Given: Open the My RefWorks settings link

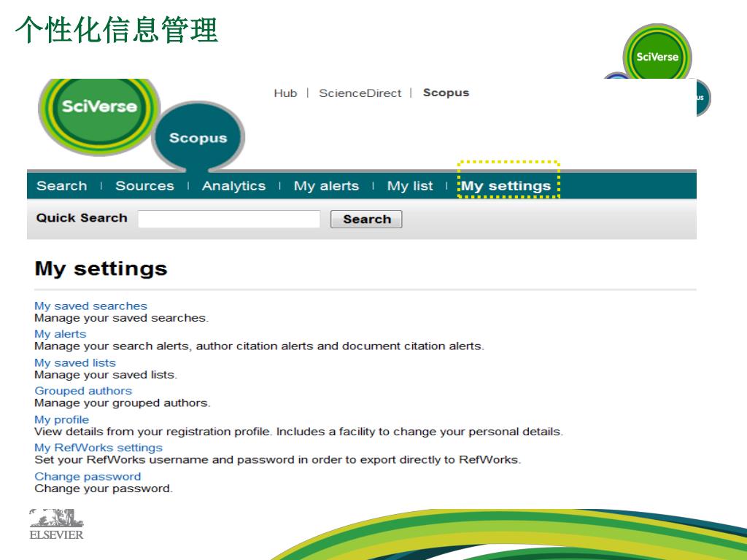Looking at the screenshot, I should pyautogui.click(x=98, y=448).
